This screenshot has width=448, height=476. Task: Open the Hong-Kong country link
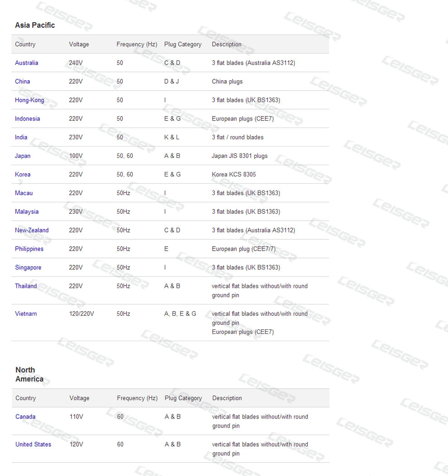click(29, 100)
